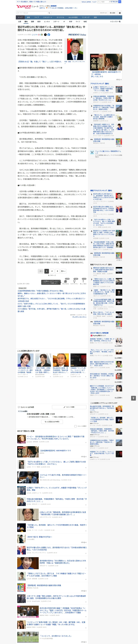Share the article on Facebook

point(49,35)
